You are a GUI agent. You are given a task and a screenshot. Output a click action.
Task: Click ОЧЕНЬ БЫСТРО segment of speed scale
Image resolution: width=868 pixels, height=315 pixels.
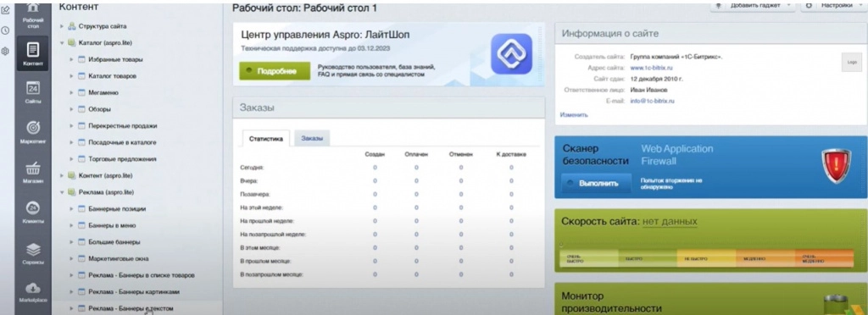(588, 258)
